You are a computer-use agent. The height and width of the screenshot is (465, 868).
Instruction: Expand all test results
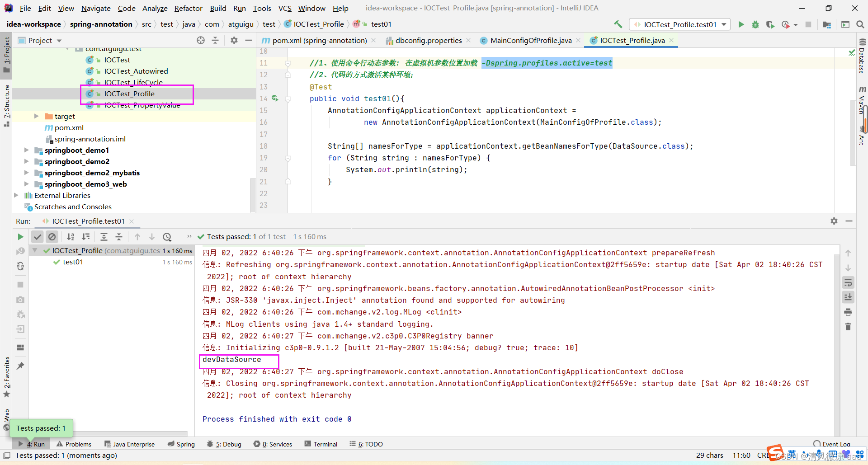104,237
